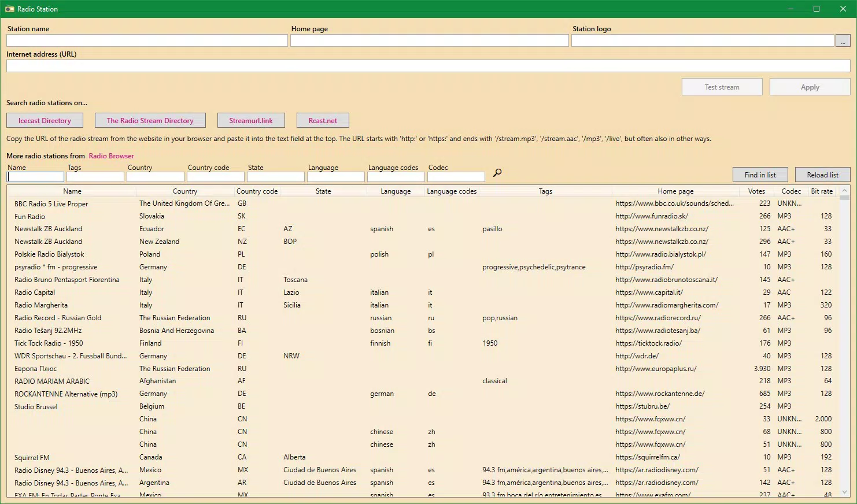Image resolution: width=857 pixels, height=504 pixels.
Task: Sort list by Home page column header
Action: (675, 191)
